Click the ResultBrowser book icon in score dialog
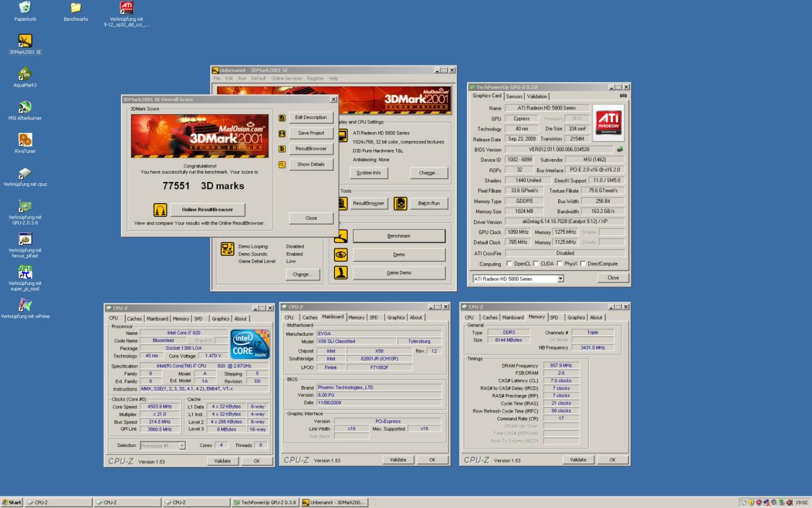Viewport: 812px width, 508px height. (282, 149)
